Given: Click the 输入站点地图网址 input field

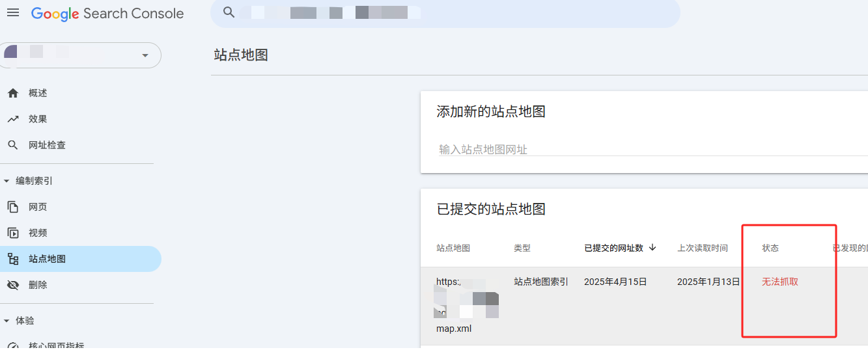Looking at the screenshot, I should [651, 150].
